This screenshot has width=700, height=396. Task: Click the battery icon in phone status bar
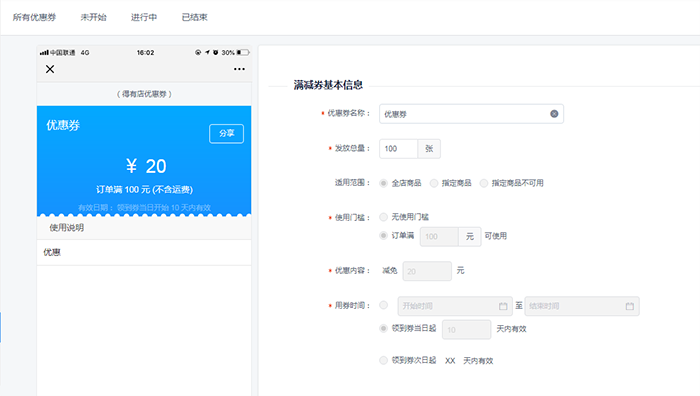242,53
